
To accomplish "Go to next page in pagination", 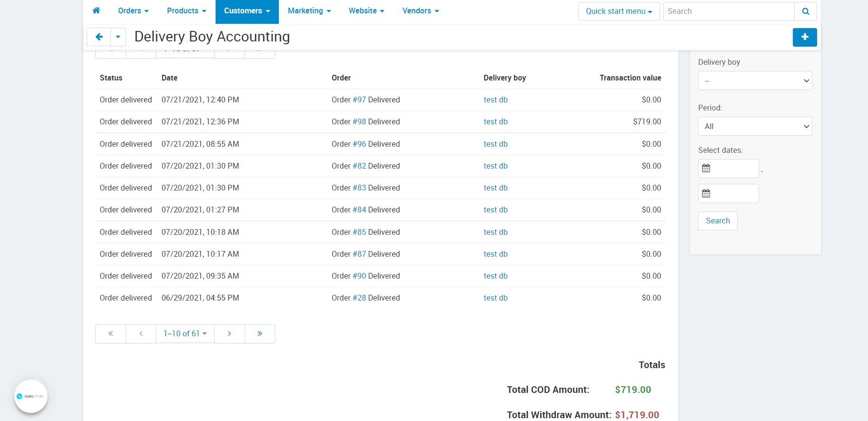I will pos(229,333).
